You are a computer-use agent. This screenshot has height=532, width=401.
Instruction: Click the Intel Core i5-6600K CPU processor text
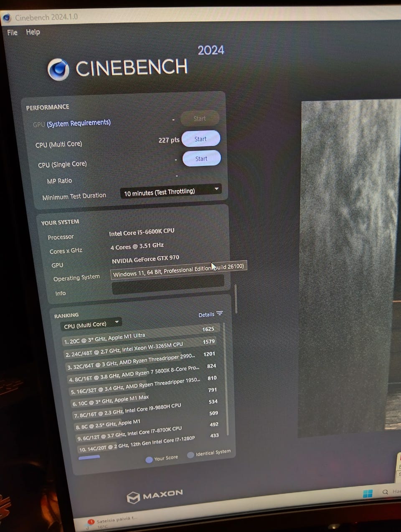[142, 232]
